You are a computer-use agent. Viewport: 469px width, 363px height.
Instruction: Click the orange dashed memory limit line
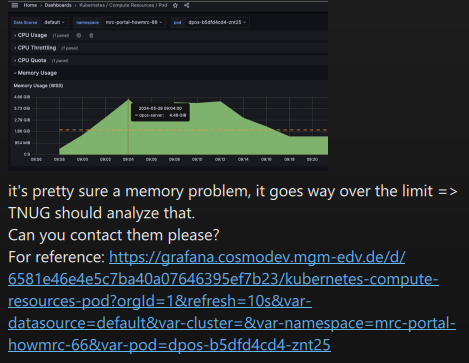[193, 130]
